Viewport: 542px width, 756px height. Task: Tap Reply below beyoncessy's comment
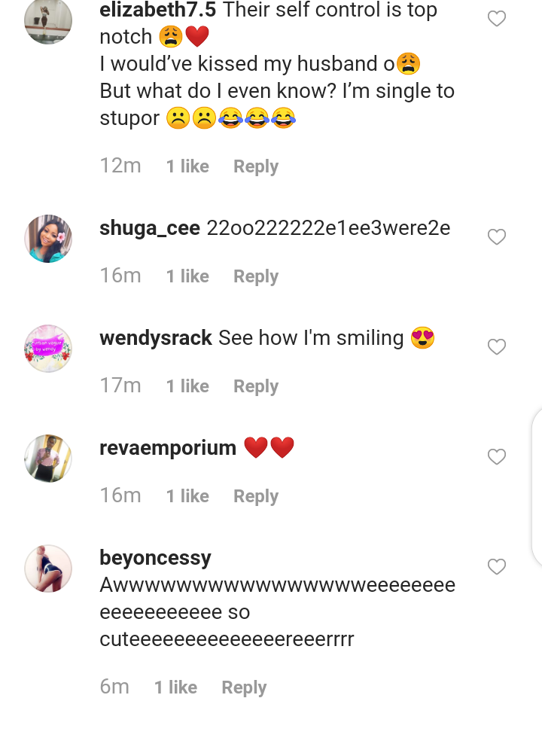pyautogui.click(x=244, y=687)
